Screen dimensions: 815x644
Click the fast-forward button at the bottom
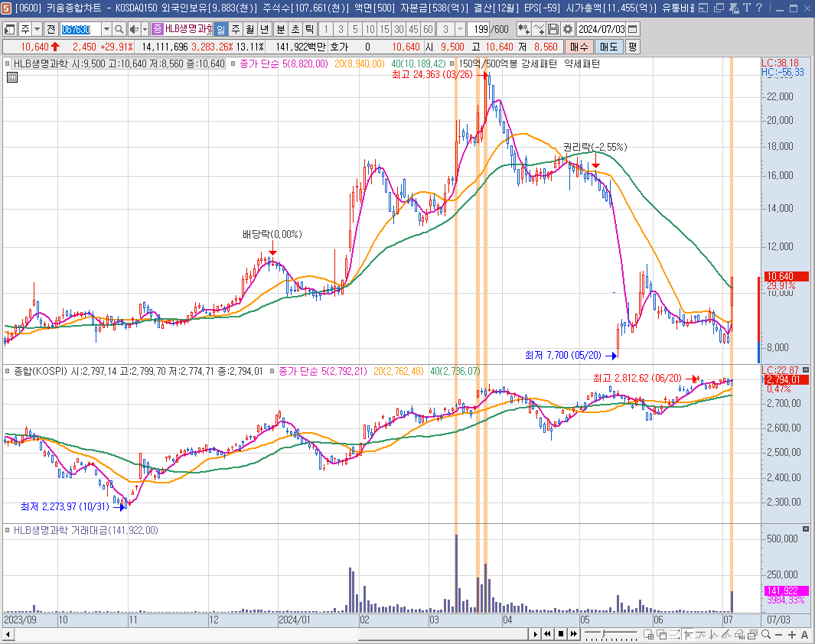click(574, 634)
